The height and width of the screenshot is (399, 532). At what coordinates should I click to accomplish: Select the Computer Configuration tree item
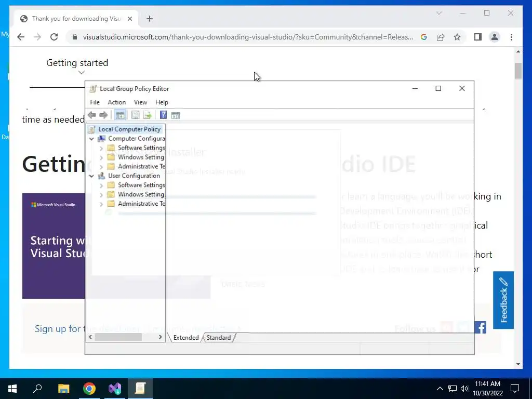137,138
